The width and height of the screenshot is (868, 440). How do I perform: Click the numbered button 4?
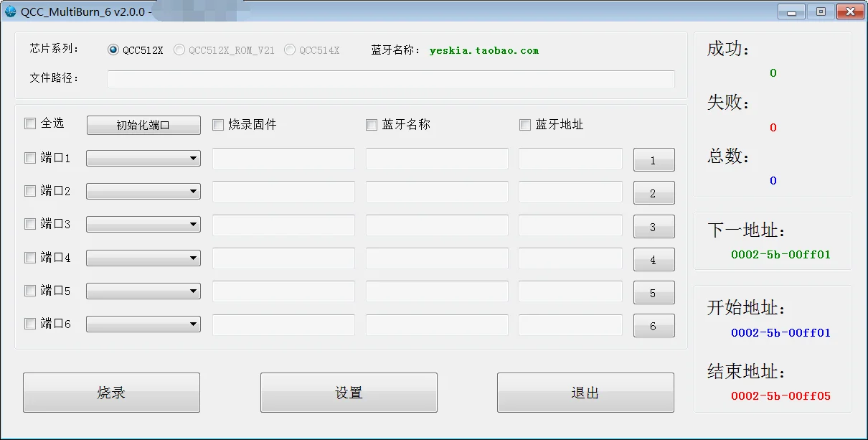pos(654,260)
